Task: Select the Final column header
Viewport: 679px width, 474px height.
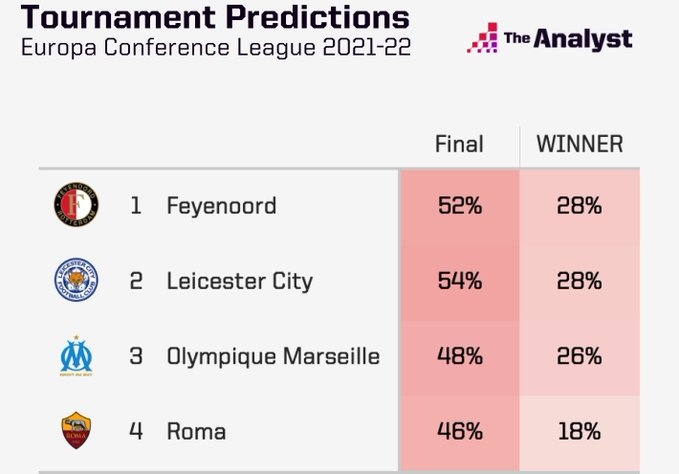Action: tap(459, 144)
